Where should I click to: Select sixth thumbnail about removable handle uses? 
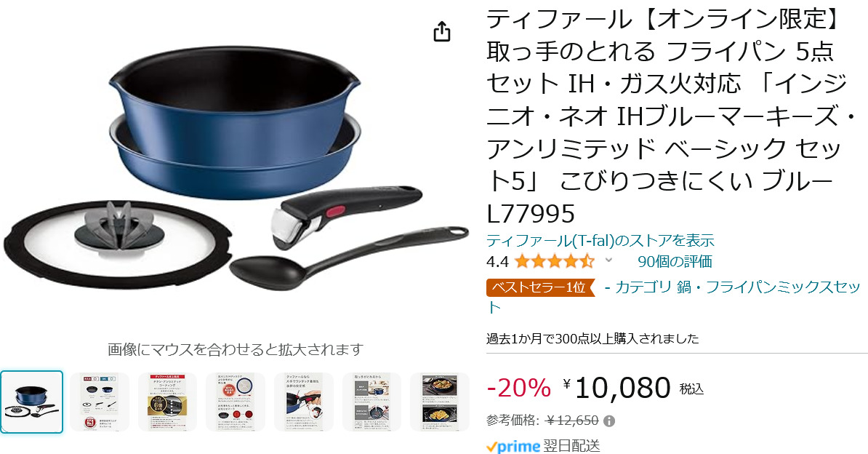tap(371, 402)
